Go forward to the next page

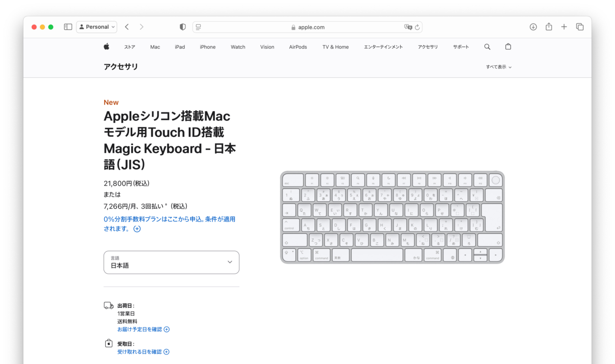(x=141, y=27)
